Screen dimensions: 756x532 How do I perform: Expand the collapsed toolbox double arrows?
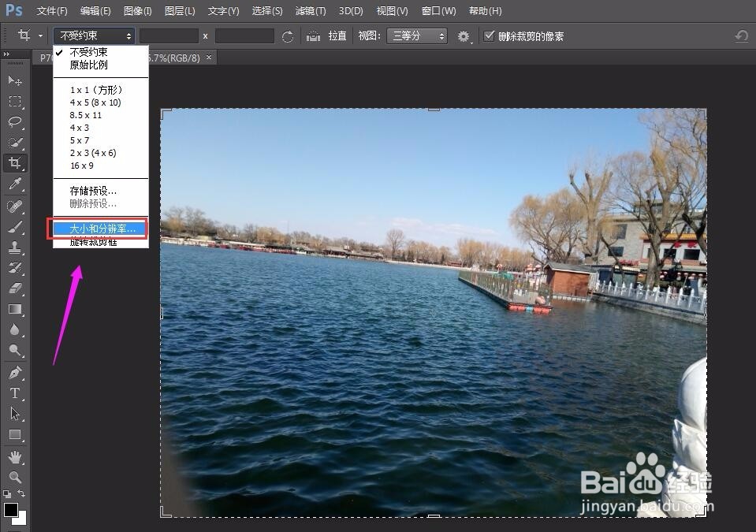pyautogui.click(x=6, y=54)
